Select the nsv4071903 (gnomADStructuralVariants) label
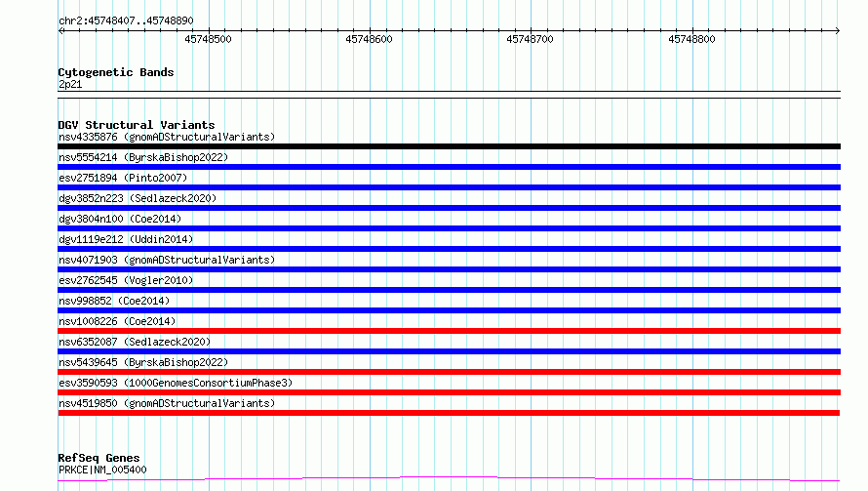Image resolution: width=868 pixels, height=491 pixels. 167,260
